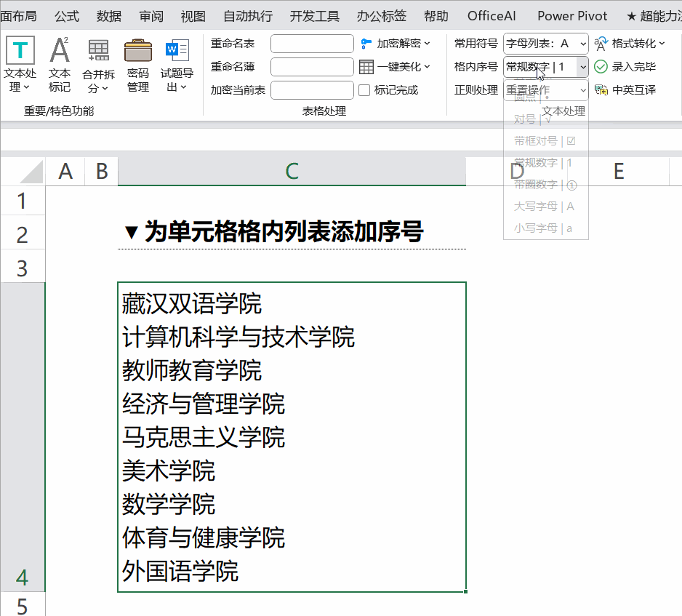
Task: Expand the 一键美化 dropdown chevron
Action: 427,67
